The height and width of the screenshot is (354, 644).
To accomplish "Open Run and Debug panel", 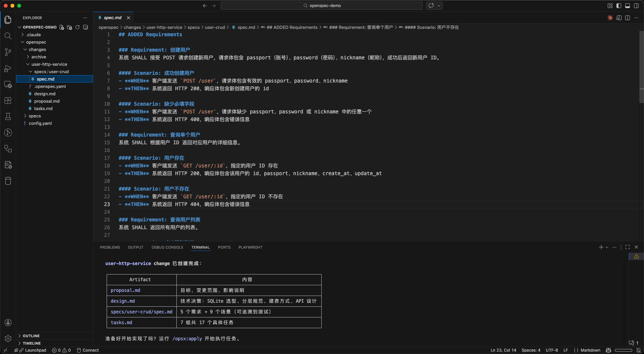I will [8, 68].
